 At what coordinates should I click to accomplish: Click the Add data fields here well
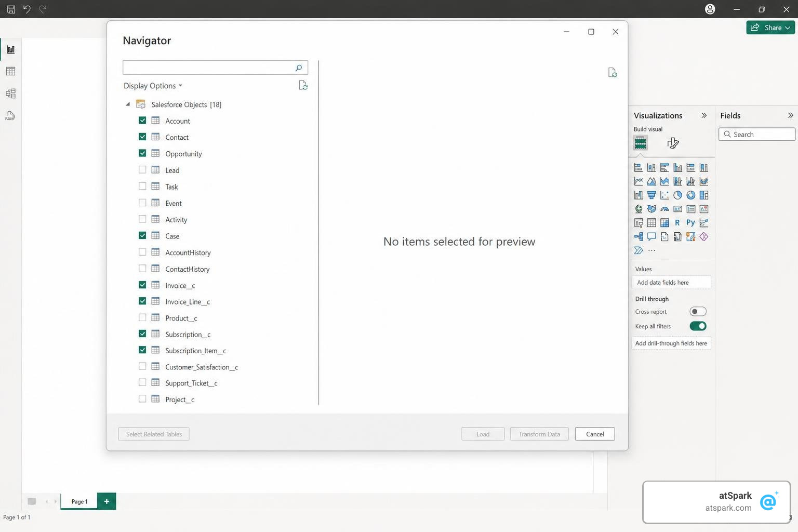coord(671,283)
